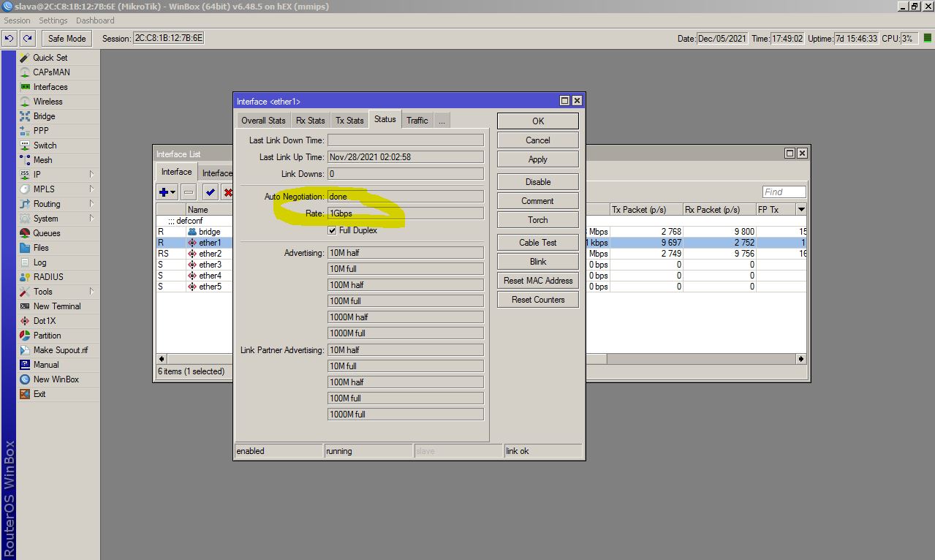Toggle Safe Mode button

pos(67,38)
